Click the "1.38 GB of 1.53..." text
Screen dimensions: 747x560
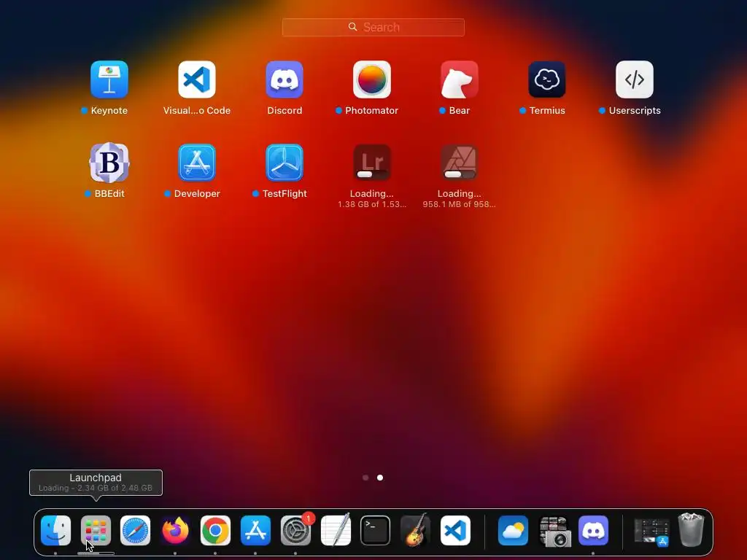(x=372, y=204)
